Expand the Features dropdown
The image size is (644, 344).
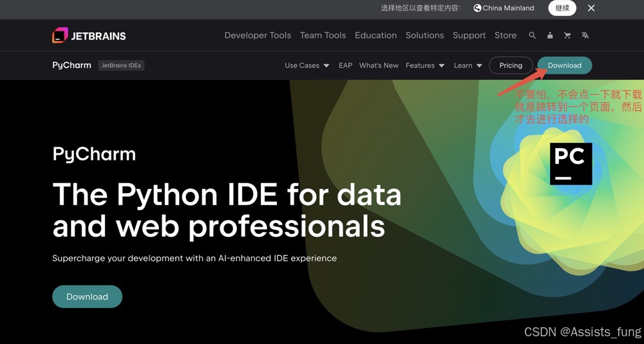pos(425,65)
